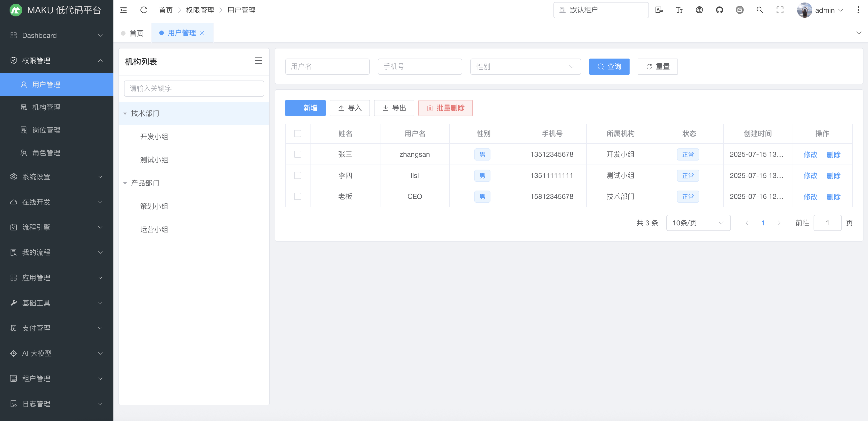
Task: Click the language globe icon
Action: (x=699, y=10)
